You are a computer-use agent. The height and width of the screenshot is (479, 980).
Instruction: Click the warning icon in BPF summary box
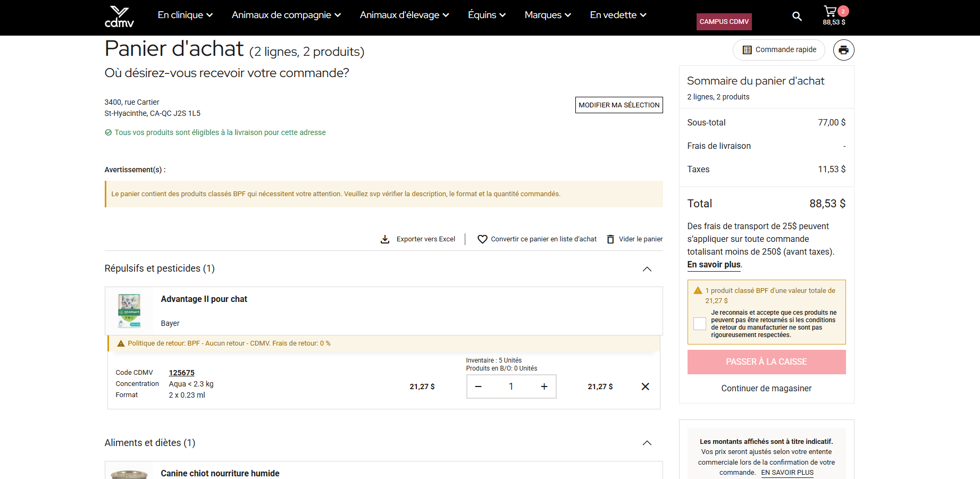(x=698, y=290)
